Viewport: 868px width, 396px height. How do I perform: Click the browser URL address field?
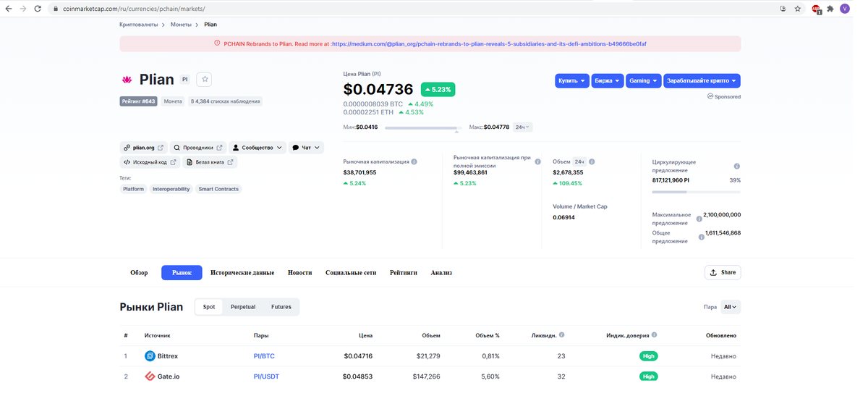412,9
